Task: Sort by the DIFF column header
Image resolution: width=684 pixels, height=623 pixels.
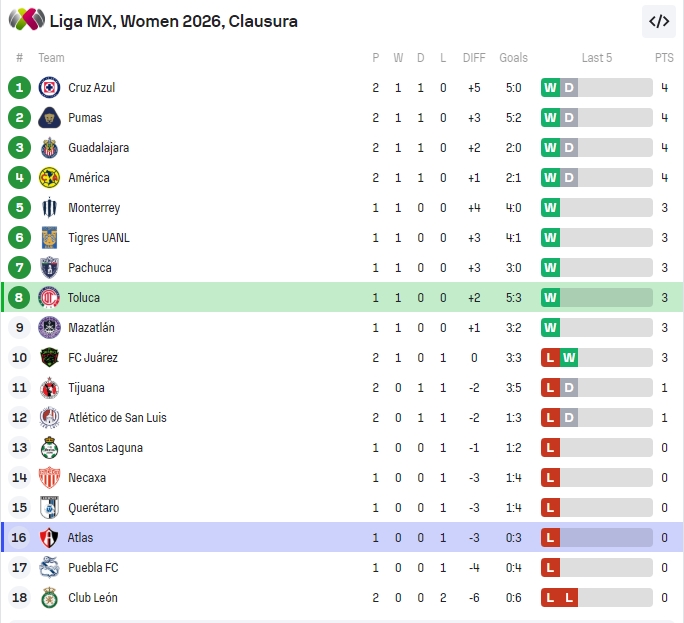Action: 474,58
